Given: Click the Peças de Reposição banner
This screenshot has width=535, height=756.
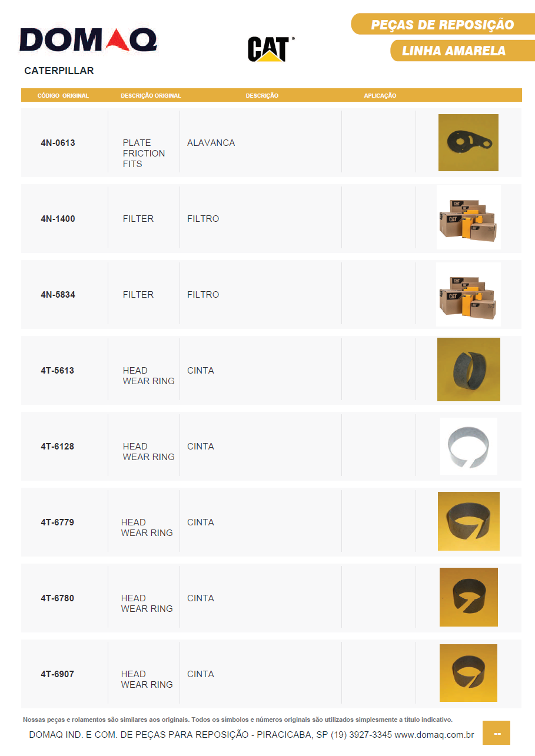Looking at the screenshot, I should coord(443,25).
